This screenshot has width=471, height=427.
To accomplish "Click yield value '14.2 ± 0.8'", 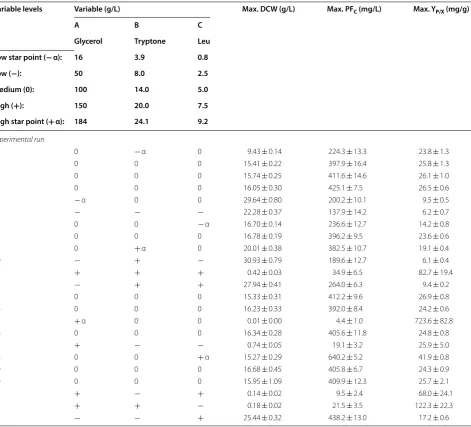I will coord(434,224).
